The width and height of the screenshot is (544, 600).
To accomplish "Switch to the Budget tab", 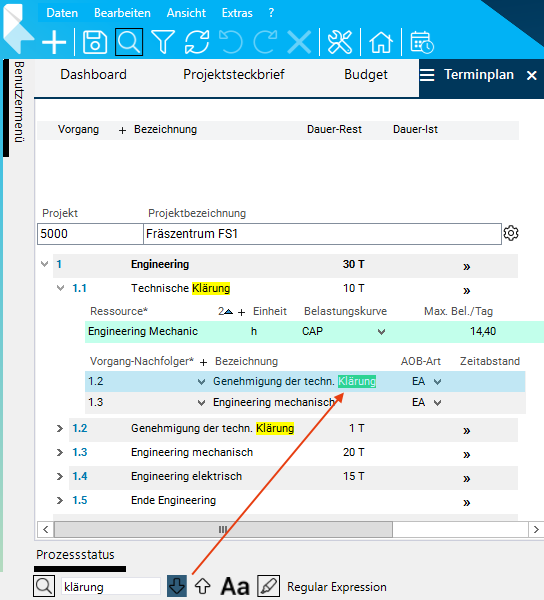I will click(x=366, y=74).
